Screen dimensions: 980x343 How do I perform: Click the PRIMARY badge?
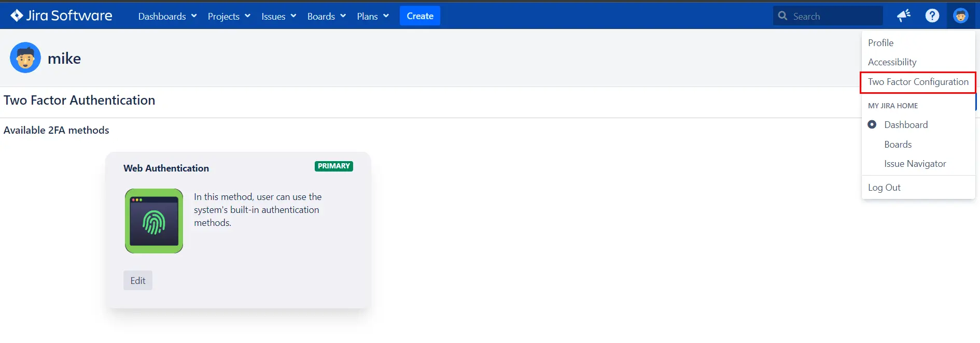(334, 166)
